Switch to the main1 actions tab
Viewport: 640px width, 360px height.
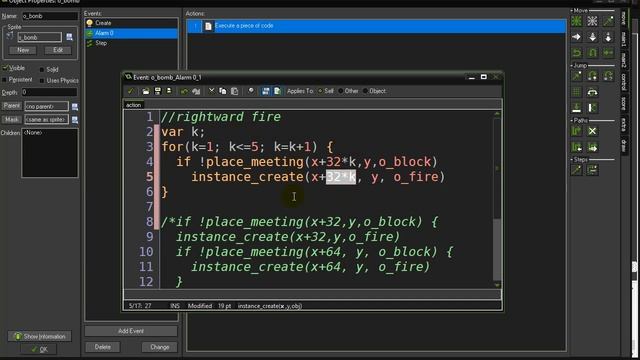pos(623,39)
